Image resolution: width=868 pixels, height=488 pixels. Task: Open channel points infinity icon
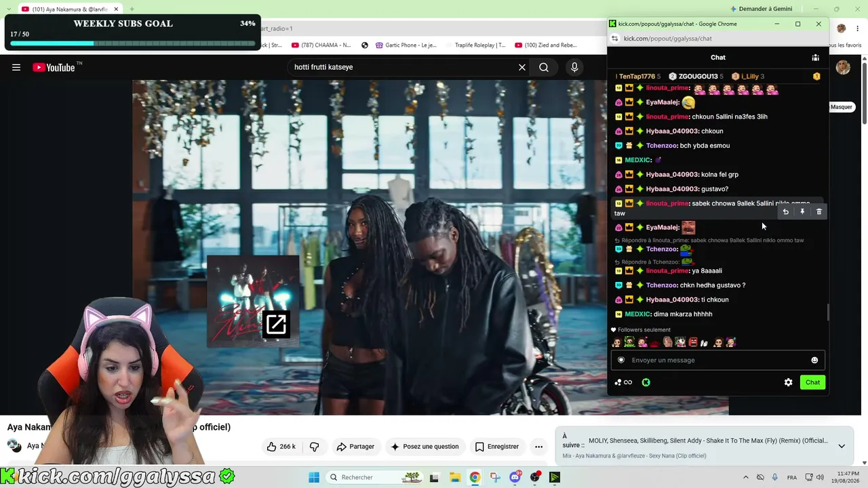(628, 382)
